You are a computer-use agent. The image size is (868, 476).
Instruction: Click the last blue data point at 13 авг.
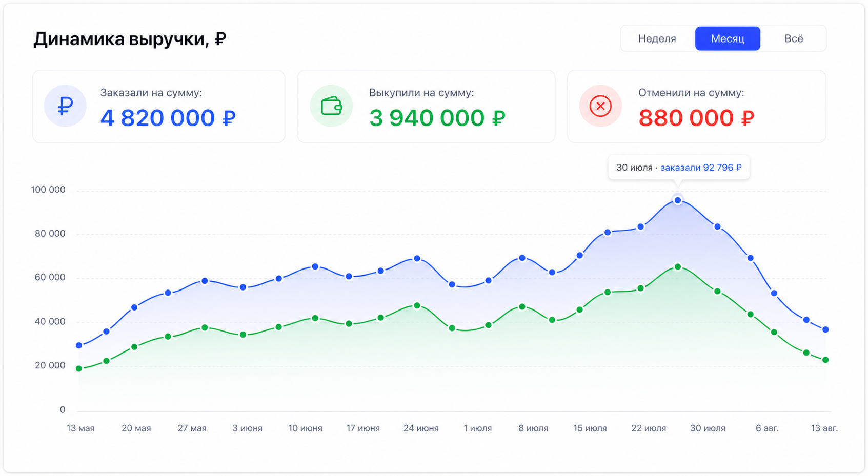(x=825, y=329)
